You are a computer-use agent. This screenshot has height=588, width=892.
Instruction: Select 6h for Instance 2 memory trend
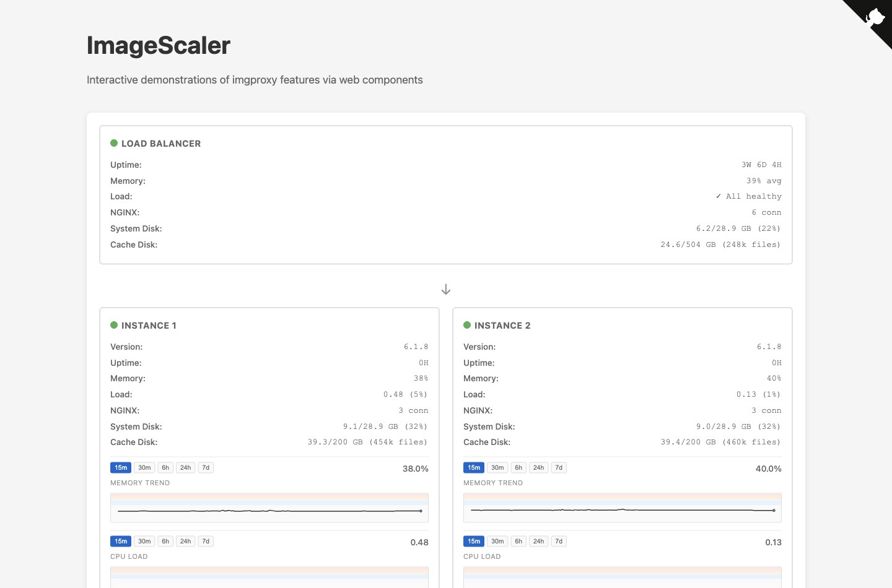pos(518,468)
